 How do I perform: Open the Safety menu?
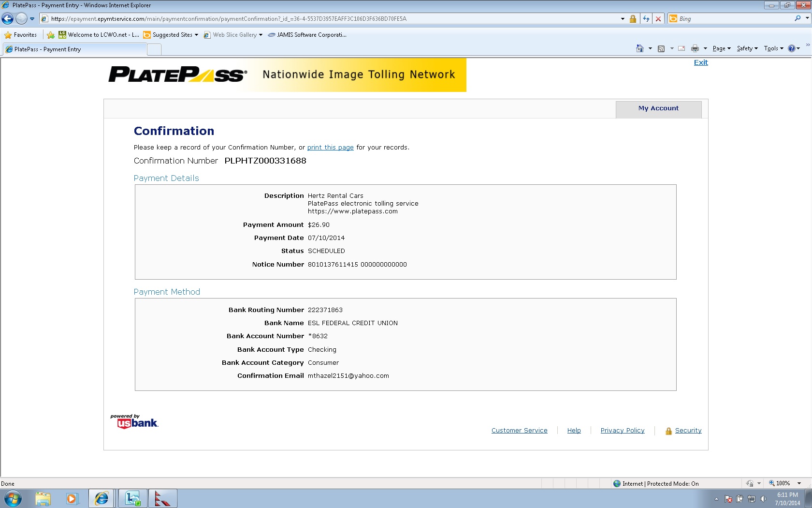[x=747, y=48]
